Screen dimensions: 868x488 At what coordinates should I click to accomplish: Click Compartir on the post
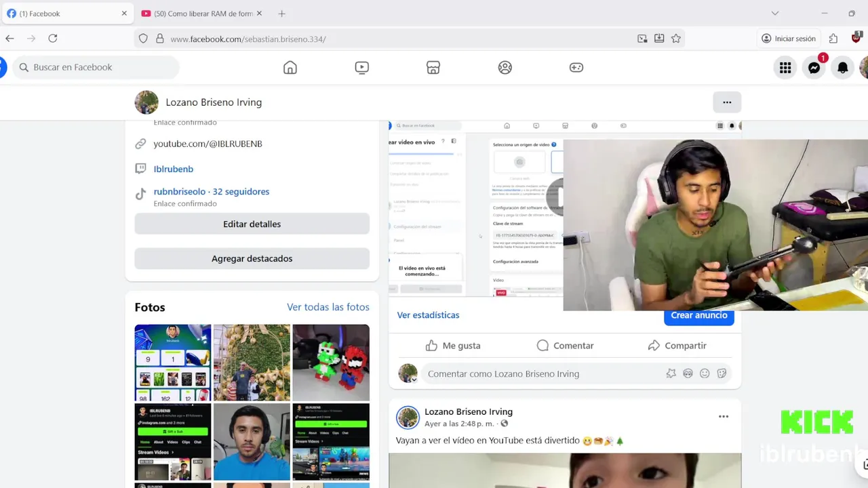tap(677, 346)
